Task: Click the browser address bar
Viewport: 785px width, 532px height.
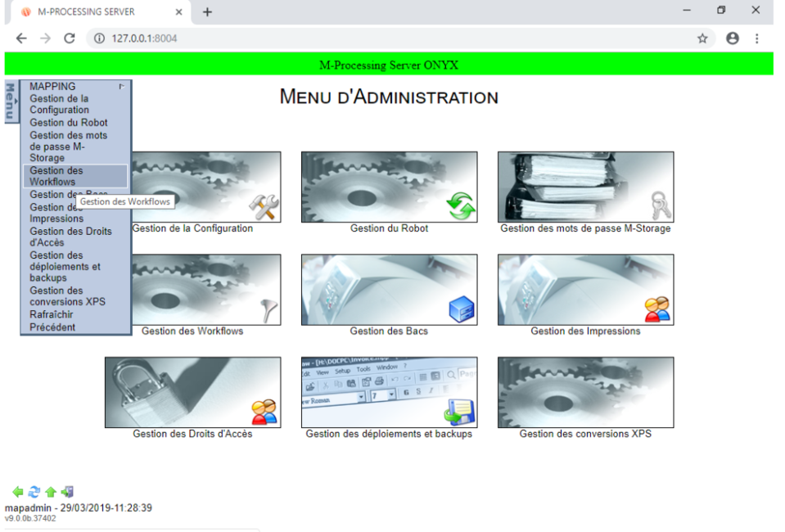Action: click(393, 38)
